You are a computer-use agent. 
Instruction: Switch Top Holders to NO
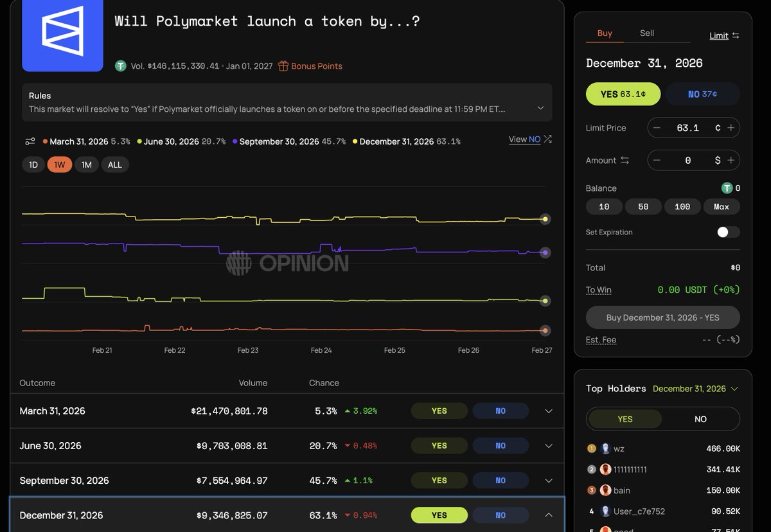coord(700,419)
